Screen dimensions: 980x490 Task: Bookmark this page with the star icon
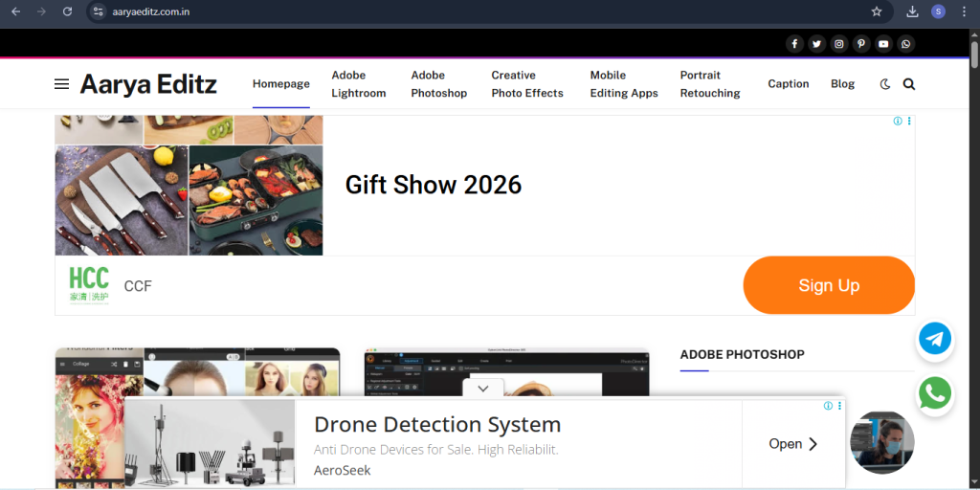tap(877, 11)
